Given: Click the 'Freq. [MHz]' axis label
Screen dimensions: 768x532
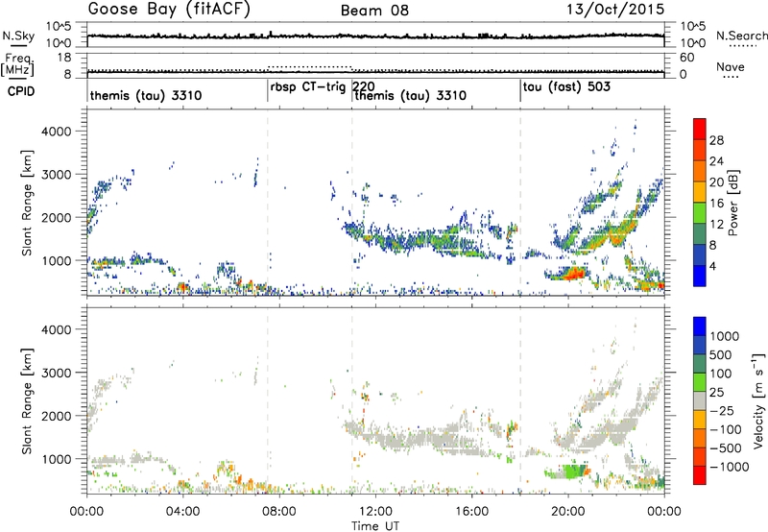Looking at the screenshot, I should click(x=17, y=65).
